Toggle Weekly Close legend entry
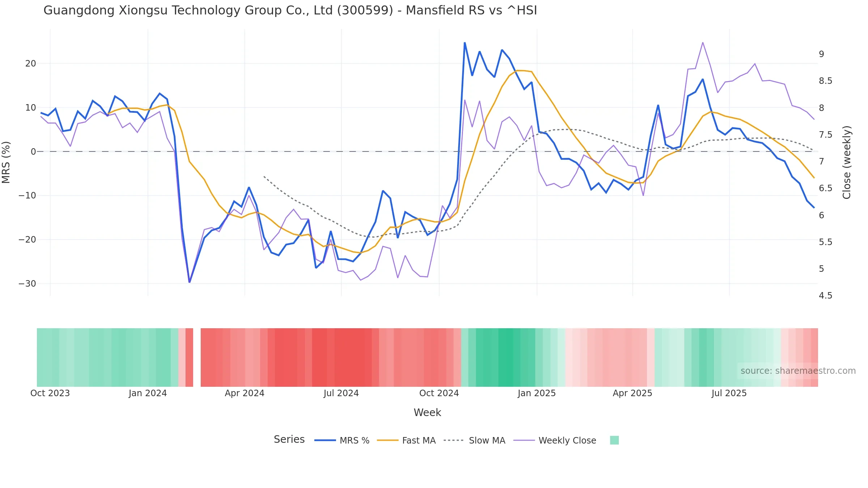This screenshot has width=868, height=488. point(555,440)
